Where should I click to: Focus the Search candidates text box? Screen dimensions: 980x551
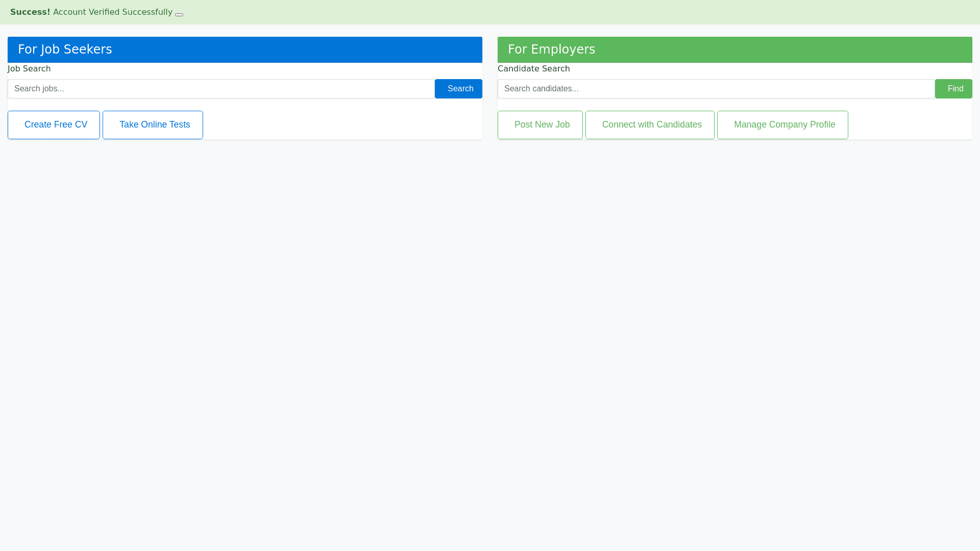click(x=716, y=89)
